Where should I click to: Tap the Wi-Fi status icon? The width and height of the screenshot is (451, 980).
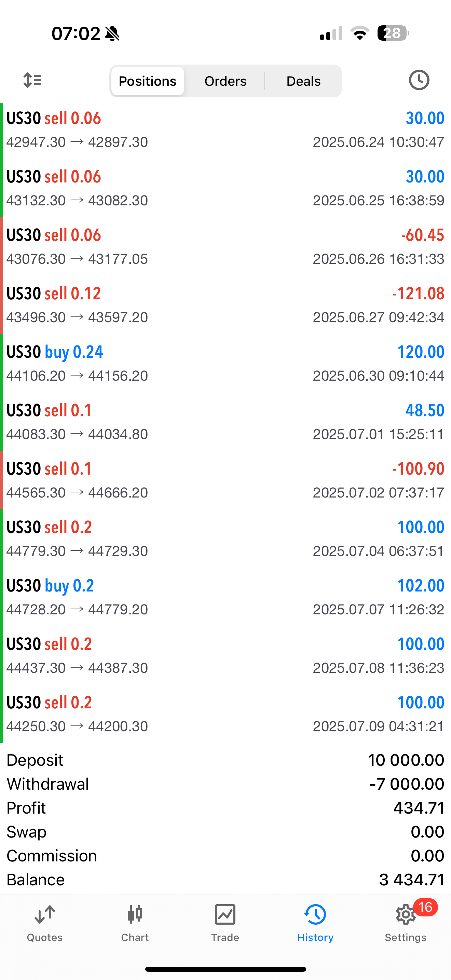360,33
